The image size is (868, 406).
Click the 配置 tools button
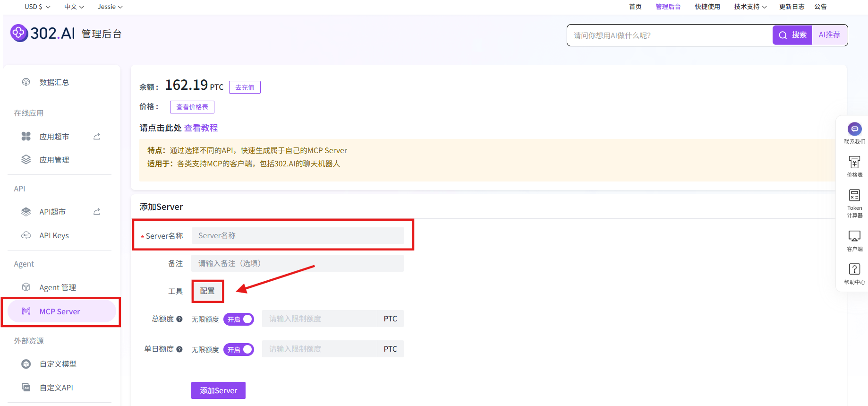pos(207,291)
